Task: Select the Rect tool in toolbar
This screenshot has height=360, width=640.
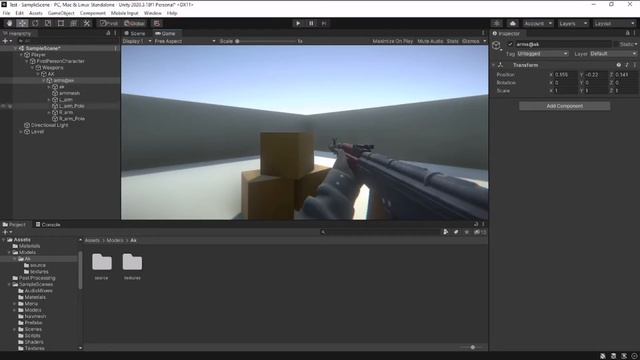Action: click(61, 23)
